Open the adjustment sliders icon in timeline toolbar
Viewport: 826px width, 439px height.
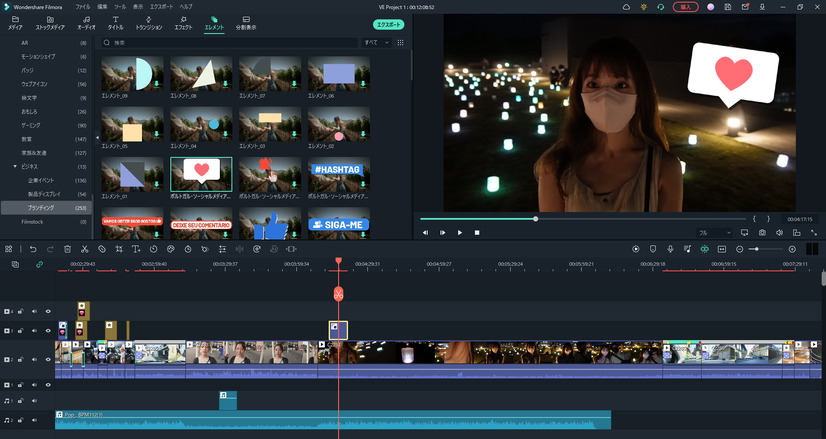tap(222, 249)
